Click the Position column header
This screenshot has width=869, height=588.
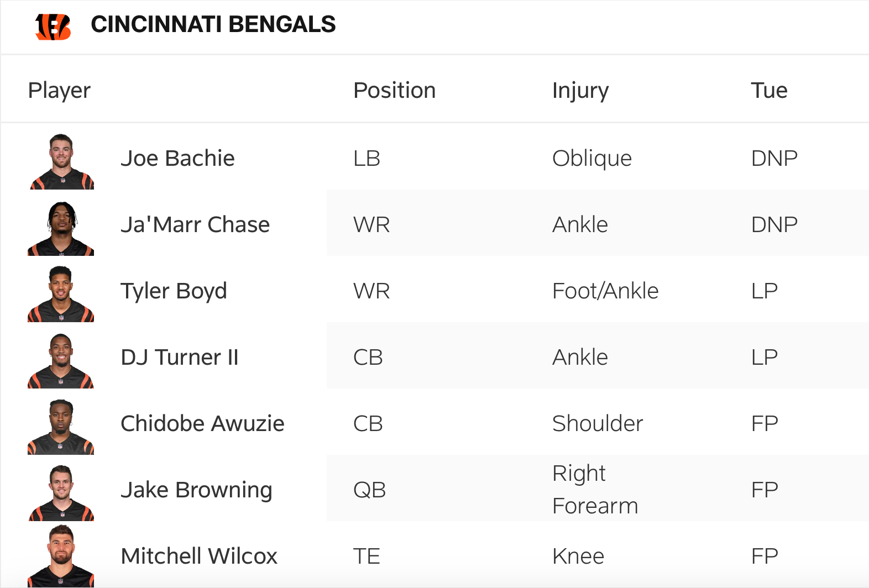[x=394, y=91]
